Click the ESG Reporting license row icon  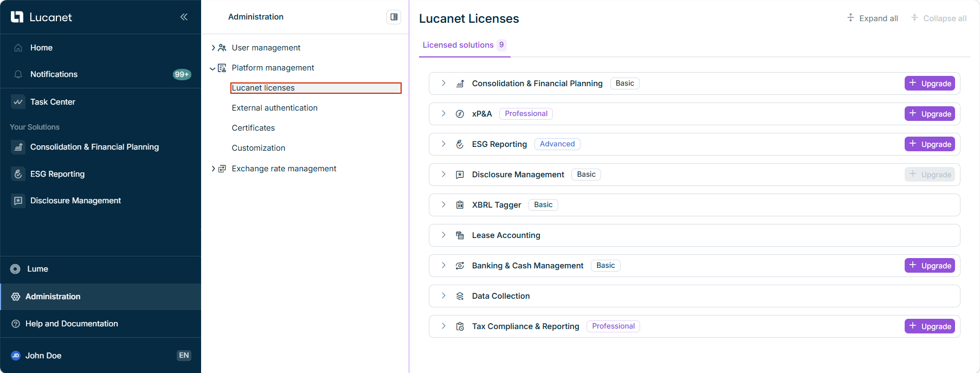coord(460,144)
